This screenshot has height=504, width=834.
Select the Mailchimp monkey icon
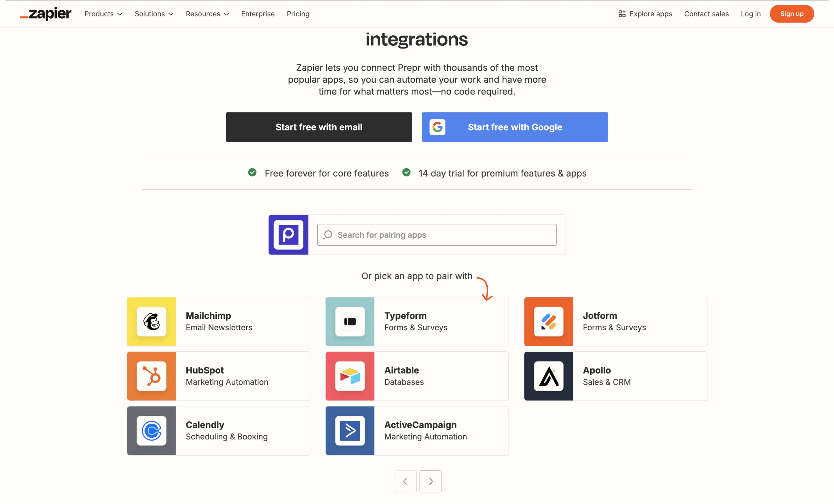[151, 322]
